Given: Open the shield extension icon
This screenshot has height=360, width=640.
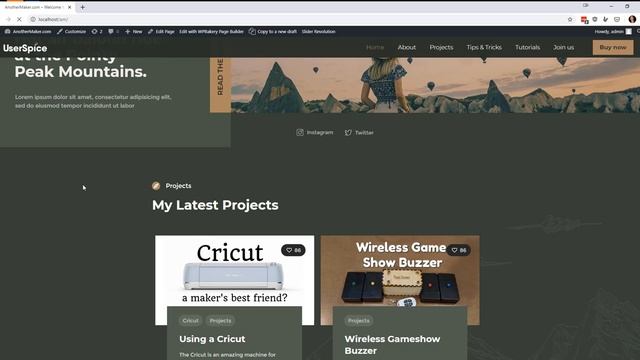Looking at the screenshot, I should click(595, 19).
